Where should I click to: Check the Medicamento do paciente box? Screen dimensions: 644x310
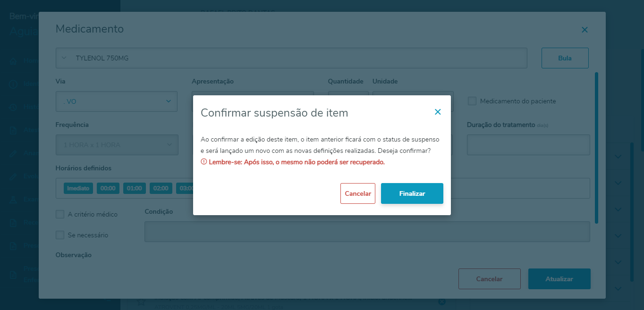point(472,101)
